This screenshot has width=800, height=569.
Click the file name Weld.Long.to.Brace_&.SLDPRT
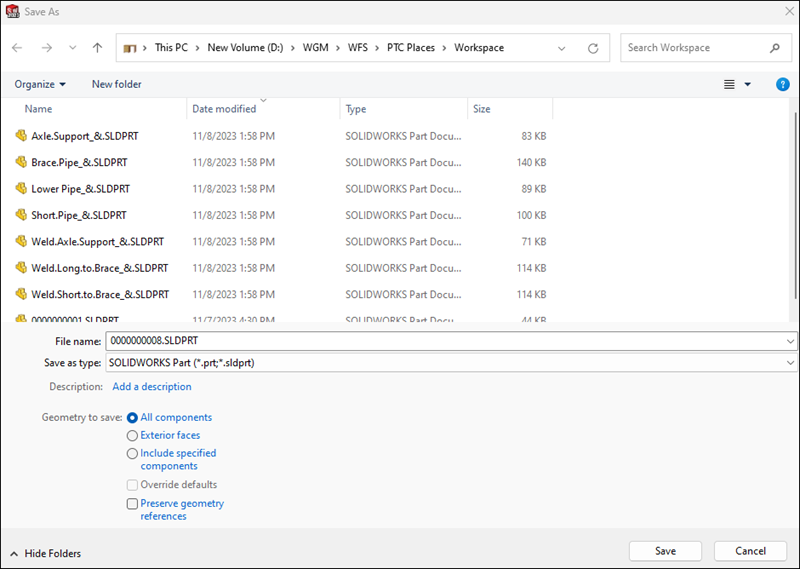click(x=99, y=268)
